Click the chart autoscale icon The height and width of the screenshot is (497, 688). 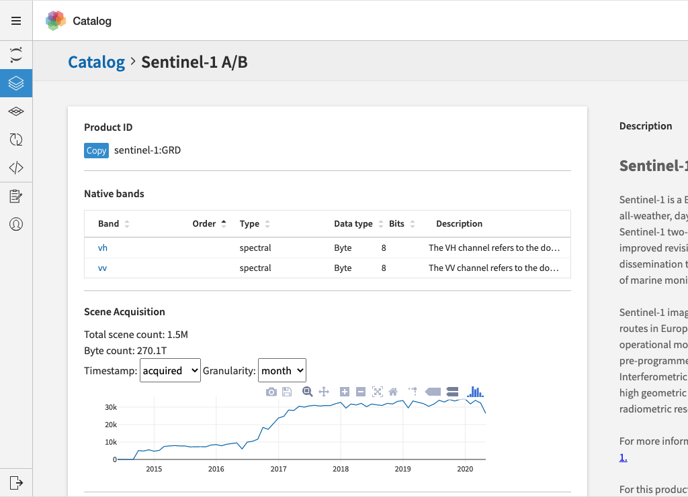click(377, 392)
